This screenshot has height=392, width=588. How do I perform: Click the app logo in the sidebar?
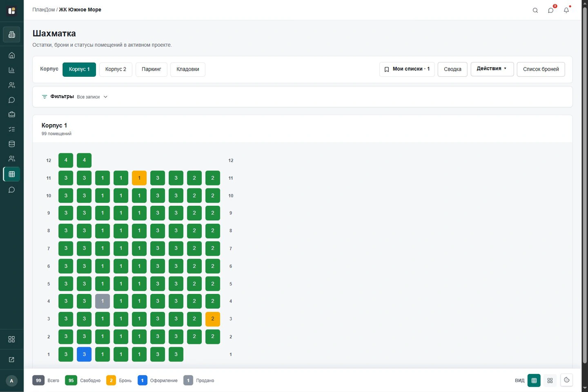[x=11, y=11]
